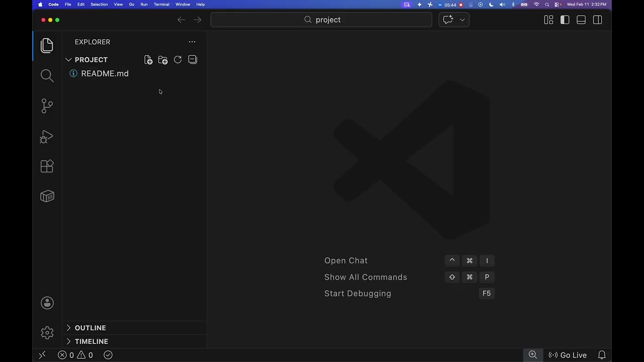Click the date and time in menu bar

[587, 5]
